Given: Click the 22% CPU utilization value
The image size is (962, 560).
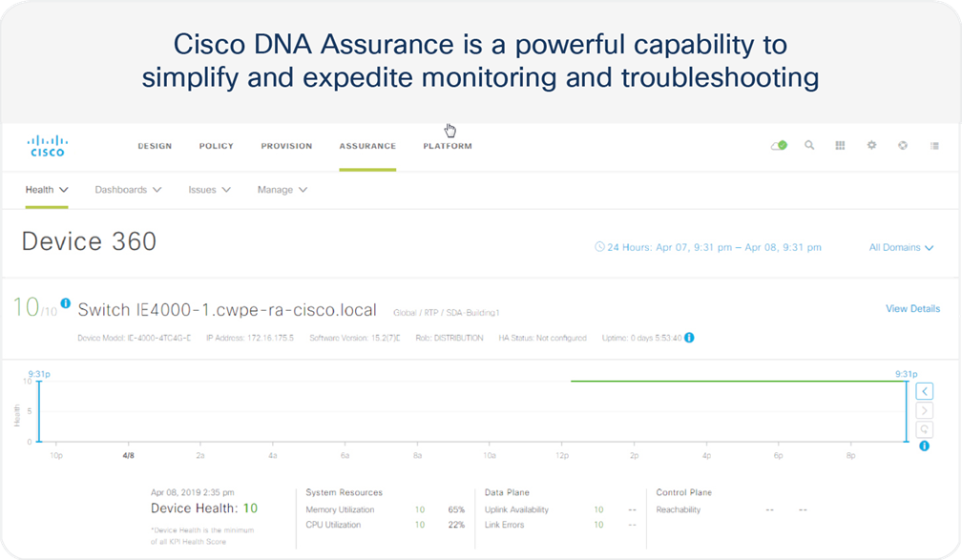Looking at the screenshot, I should pos(456,525).
